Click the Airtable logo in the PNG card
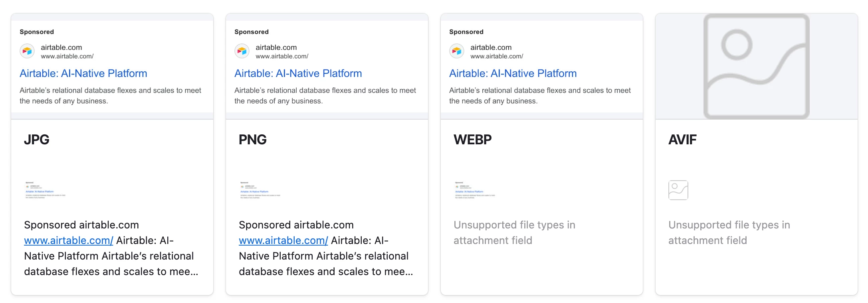 click(242, 51)
